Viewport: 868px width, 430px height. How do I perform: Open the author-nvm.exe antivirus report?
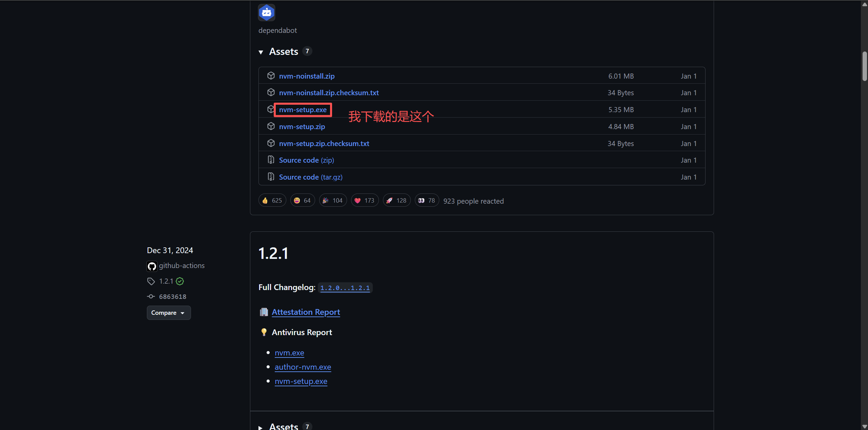[x=303, y=367]
